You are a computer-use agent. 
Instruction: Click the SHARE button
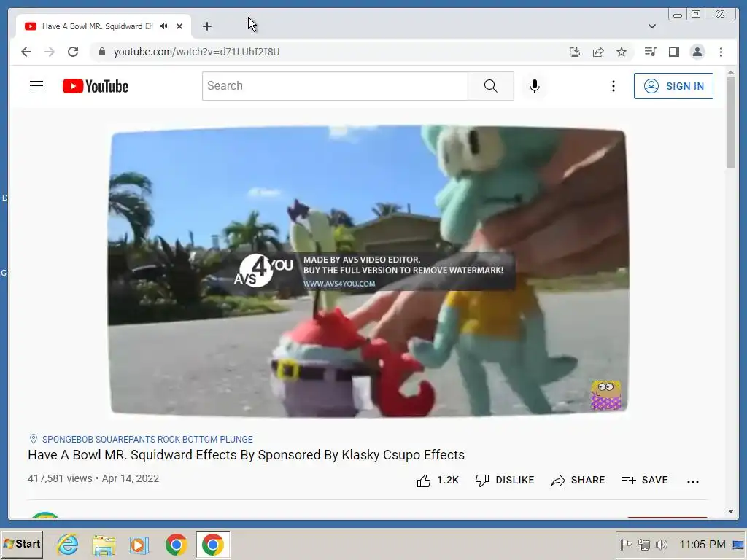coord(578,481)
